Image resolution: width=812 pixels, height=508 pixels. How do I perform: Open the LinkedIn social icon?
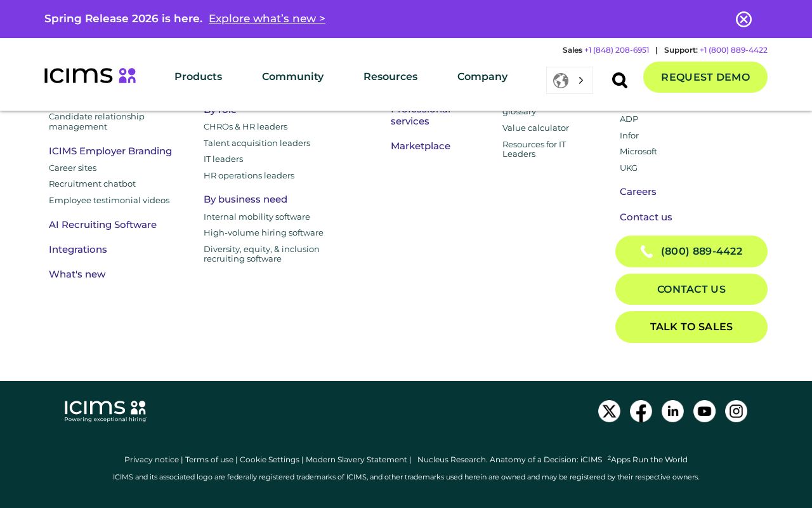pos(672,411)
